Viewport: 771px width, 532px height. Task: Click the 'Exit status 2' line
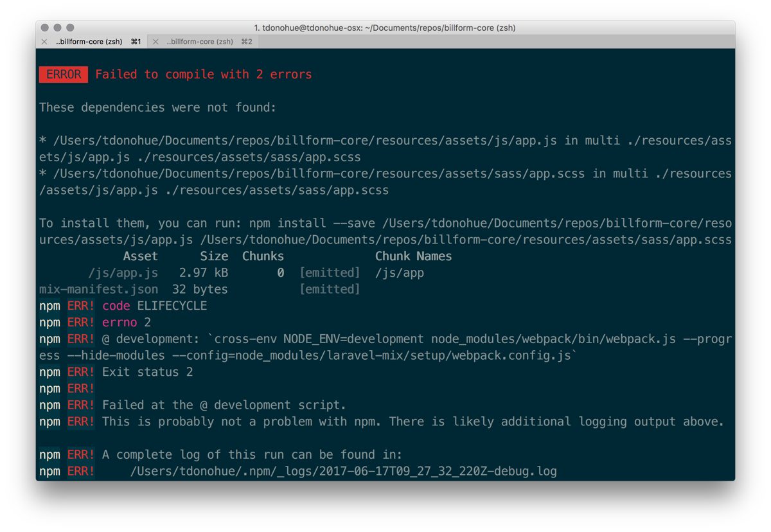coord(147,372)
